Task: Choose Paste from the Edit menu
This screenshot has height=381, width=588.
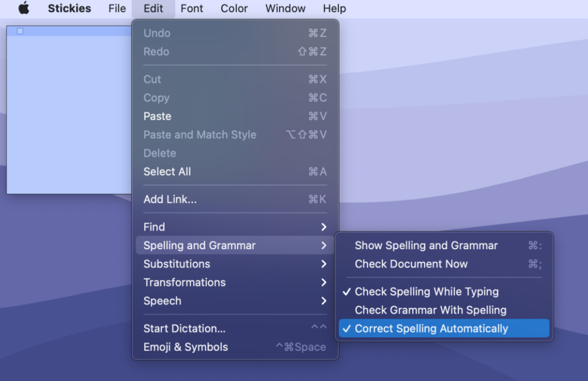Action: (x=157, y=116)
